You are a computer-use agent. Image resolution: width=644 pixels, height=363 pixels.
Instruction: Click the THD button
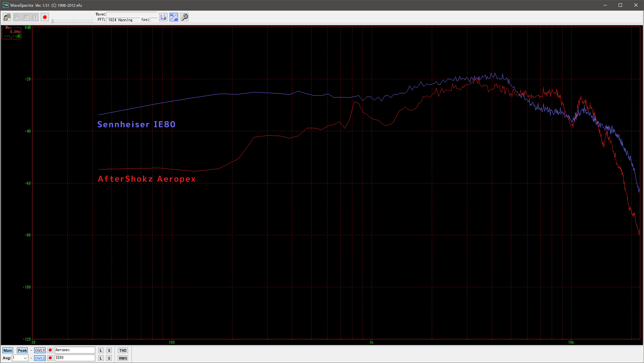click(123, 350)
